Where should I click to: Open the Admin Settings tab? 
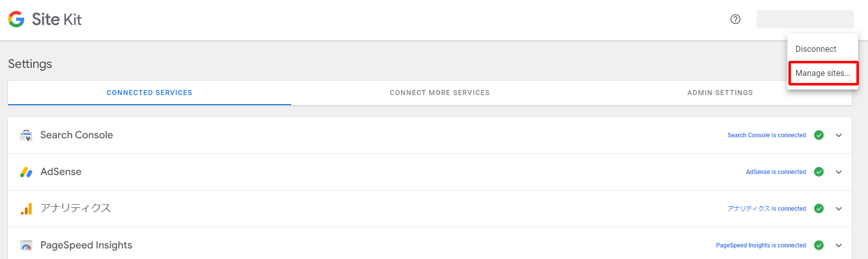pos(720,93)
